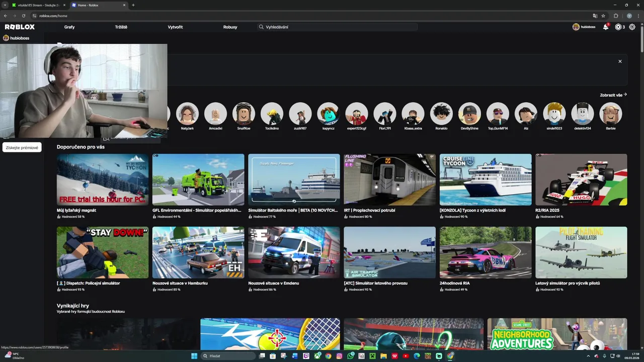Focus the Vyhledávání search field
The width and height of the screenshot is (644, 362).
point(337,27)
